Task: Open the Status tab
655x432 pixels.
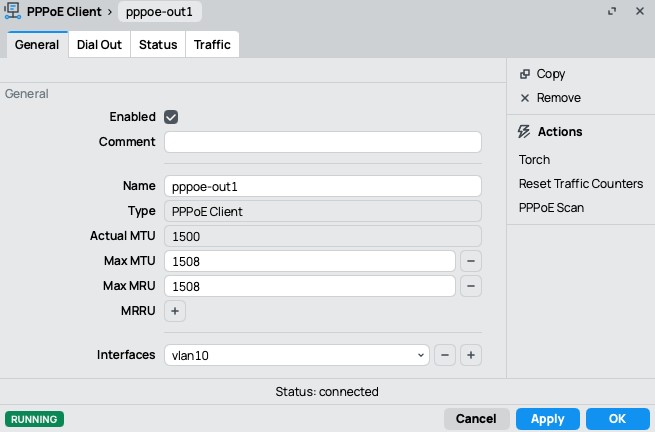Action: (x=158, y=45)
